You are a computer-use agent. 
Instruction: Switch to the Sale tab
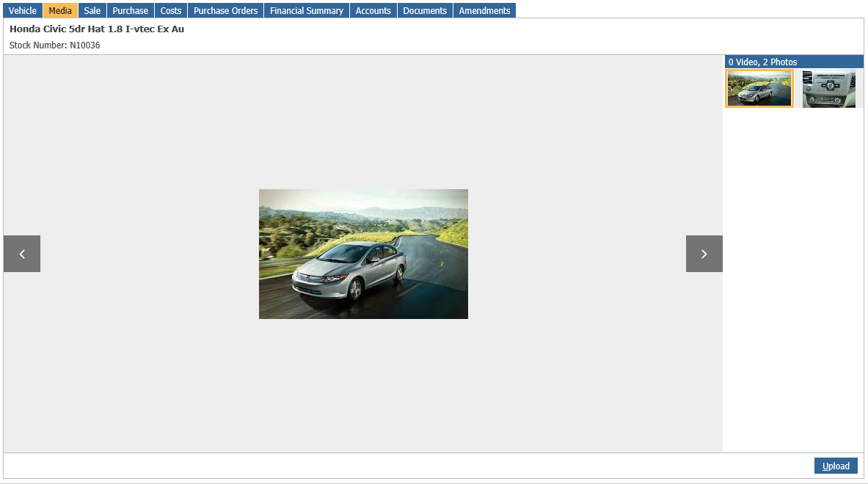coord(92,10)
